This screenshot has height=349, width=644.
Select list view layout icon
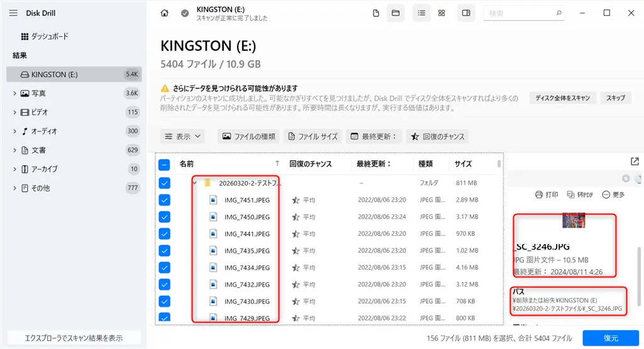[421, 13]
